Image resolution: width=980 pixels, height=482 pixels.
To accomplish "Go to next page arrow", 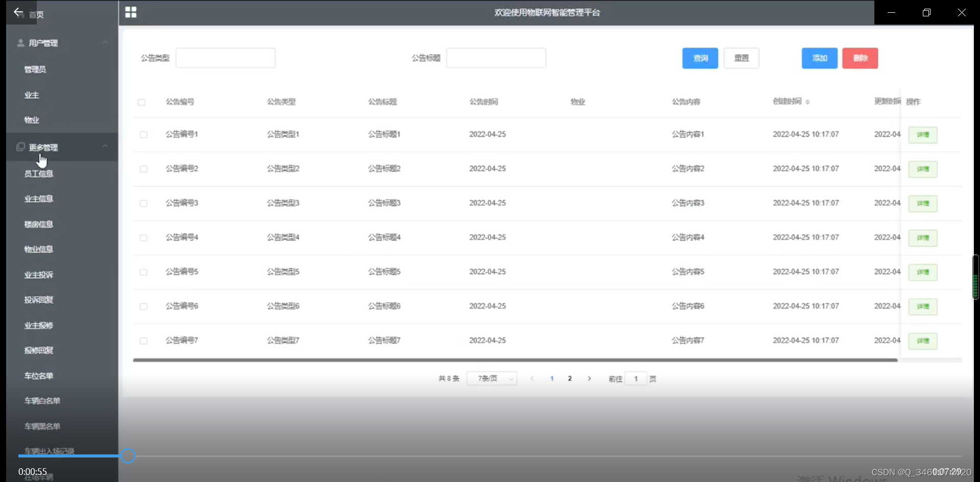I will (589, 378).
